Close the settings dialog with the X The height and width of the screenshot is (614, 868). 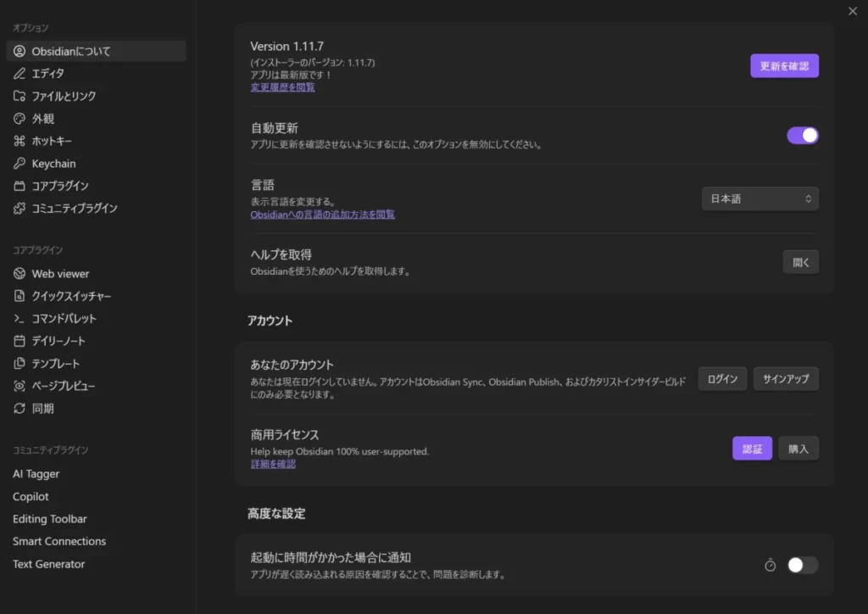pyautogui.click(x=852, y=11)
